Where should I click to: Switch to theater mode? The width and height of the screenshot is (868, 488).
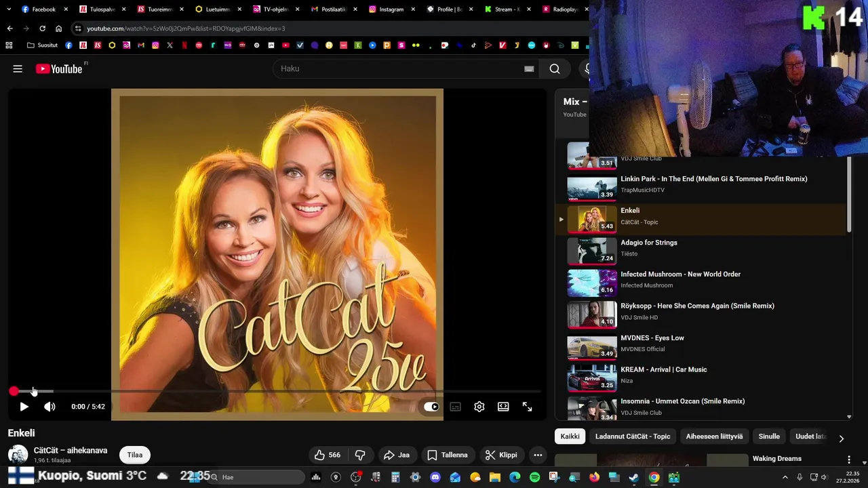(503, 407)
